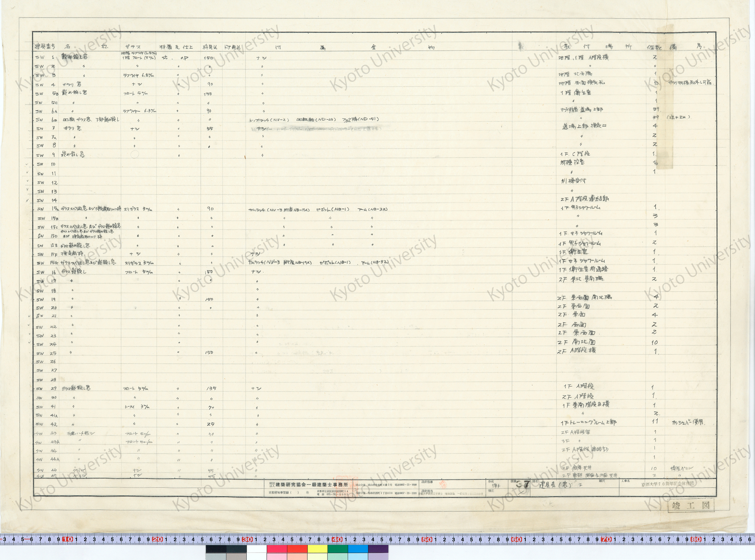Select the light pink color patch
The height and width of the screenshot is (560, 755).
277,557
